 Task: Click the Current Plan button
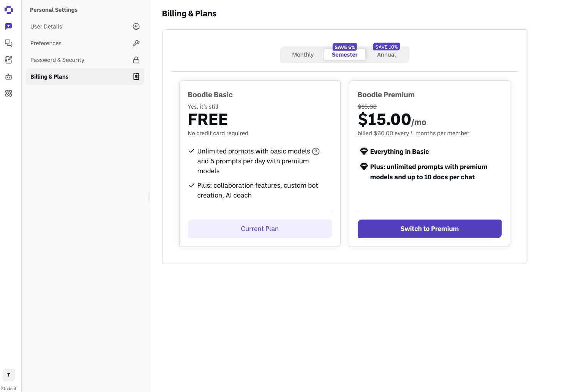point(260,229)
